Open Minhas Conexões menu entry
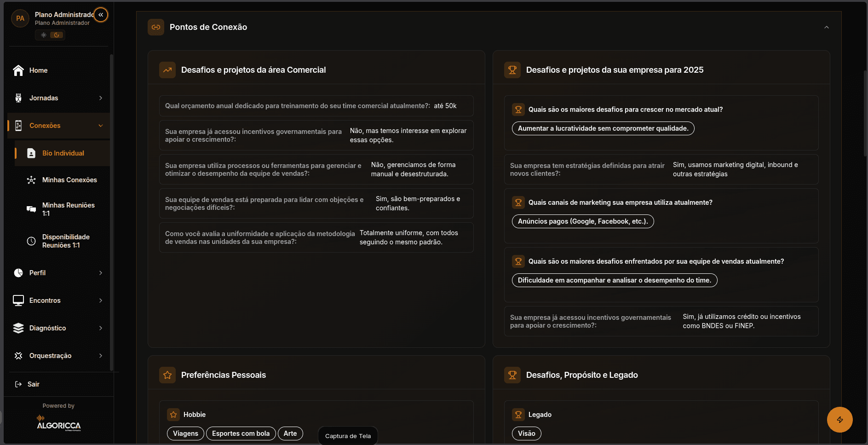The width and height of the screenshot is (868, 445). [62, 180]
